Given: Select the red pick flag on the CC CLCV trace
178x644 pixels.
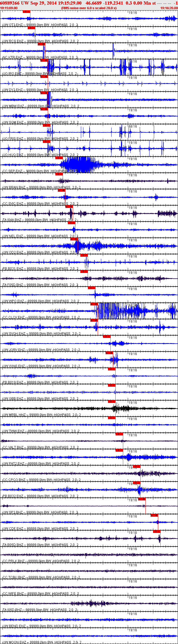Looking at the screenshot, I should [x=94, y=304].
